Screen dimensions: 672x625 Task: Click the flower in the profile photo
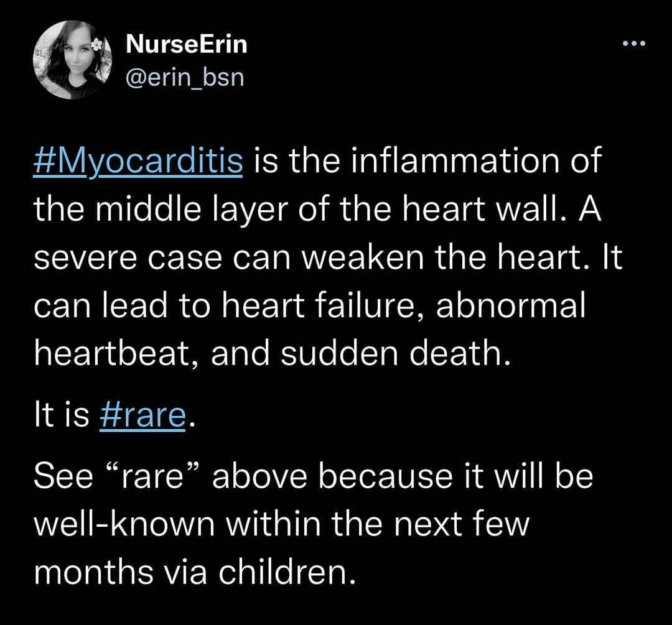coord(98,44)
